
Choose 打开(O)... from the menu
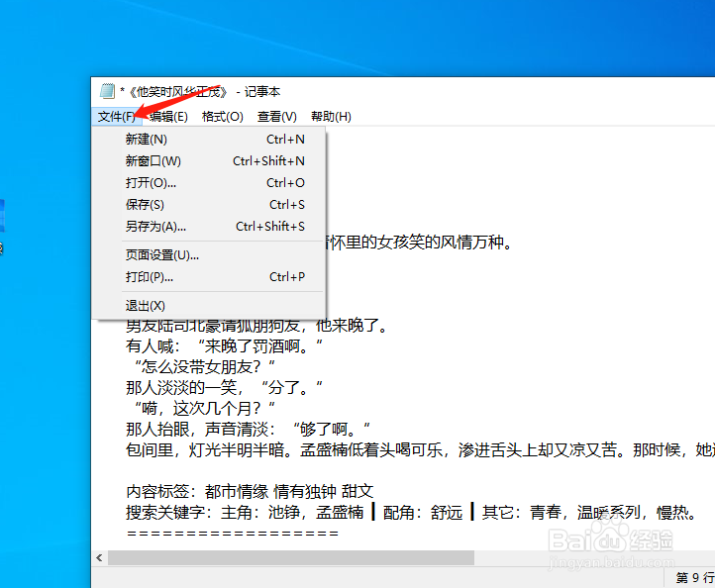[x=209, y=183]
